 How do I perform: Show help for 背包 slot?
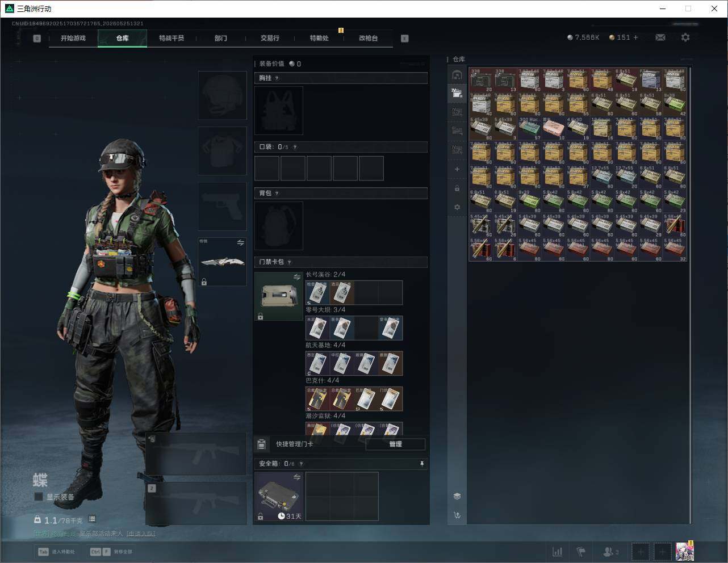tap(277, 194)
